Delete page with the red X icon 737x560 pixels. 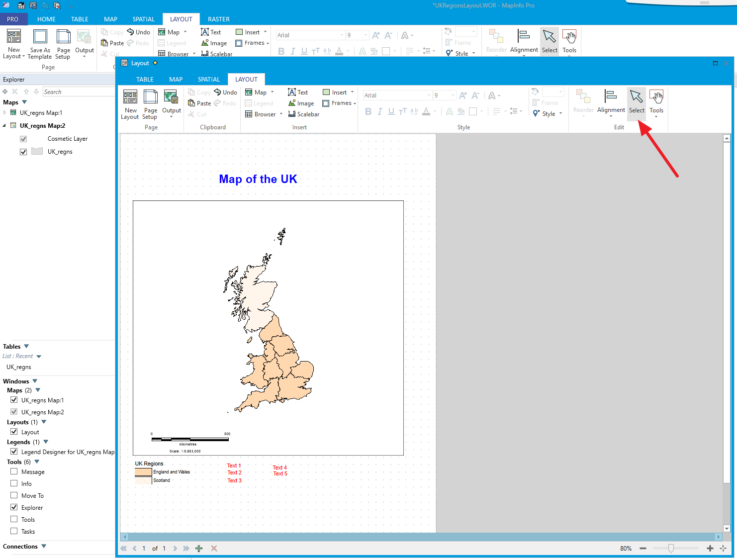tap(214, 548)
